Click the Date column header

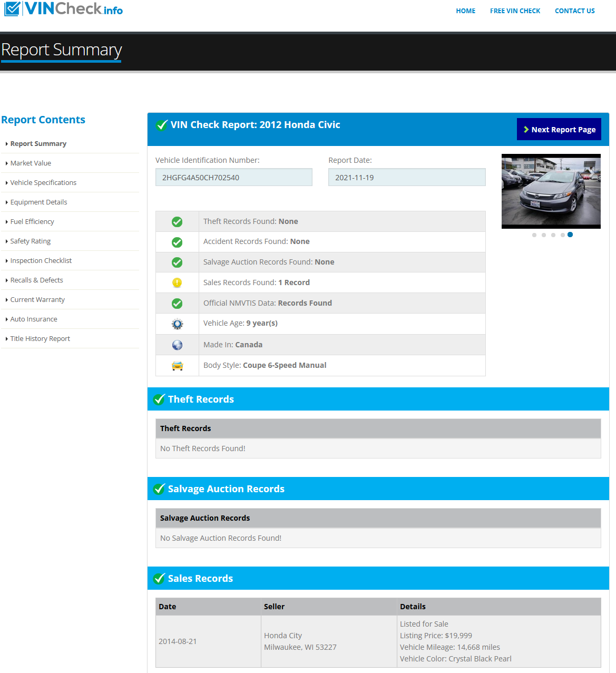pos(168,607)
